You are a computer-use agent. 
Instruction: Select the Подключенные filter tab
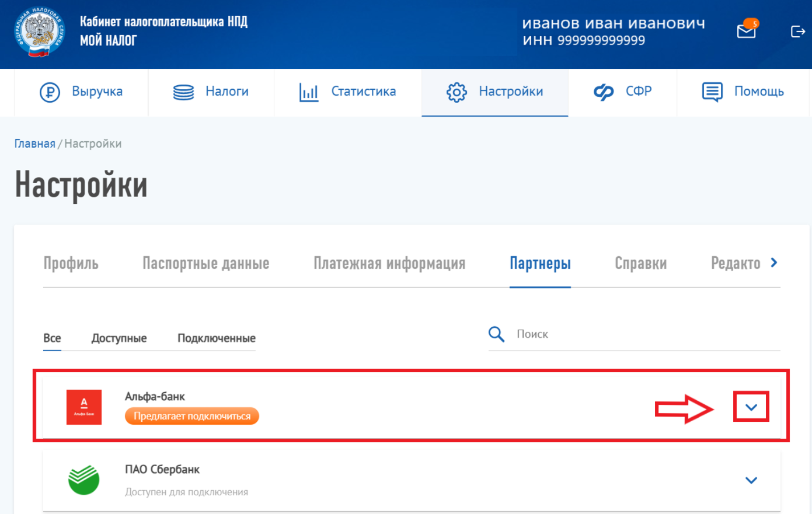tap(217, 338)
